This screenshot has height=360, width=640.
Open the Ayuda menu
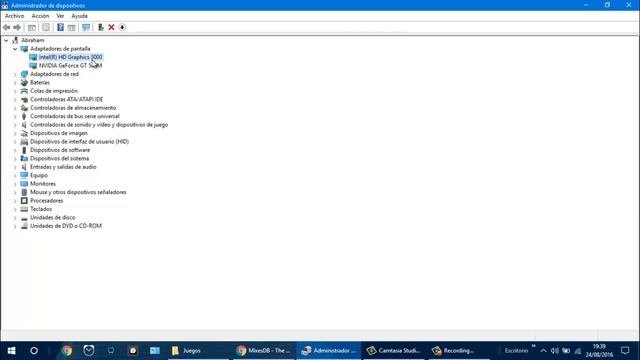80,16
